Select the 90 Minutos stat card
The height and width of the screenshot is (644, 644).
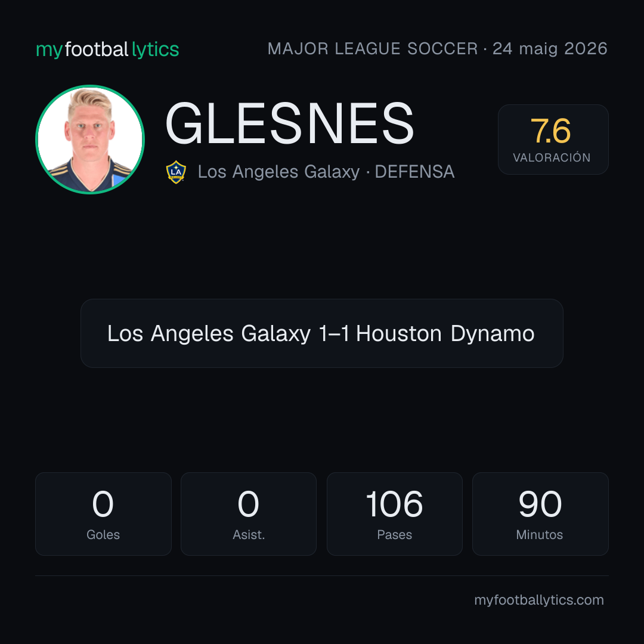pos(540,514)
